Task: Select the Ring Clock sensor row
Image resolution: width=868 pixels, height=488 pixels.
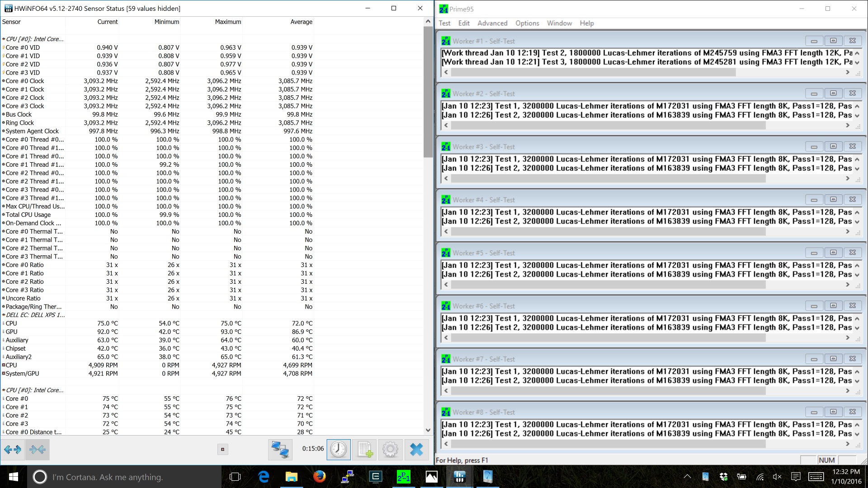Action: [x=157, y=123]
